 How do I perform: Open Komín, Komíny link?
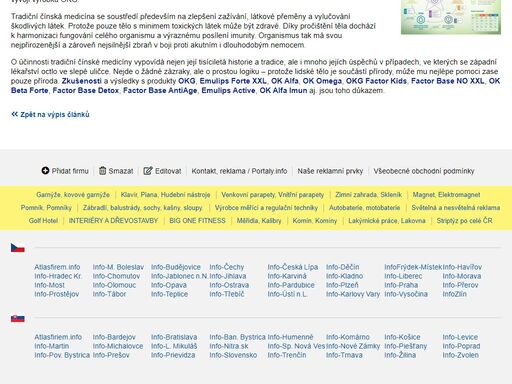pyautogui.click(x=315, y=221)
